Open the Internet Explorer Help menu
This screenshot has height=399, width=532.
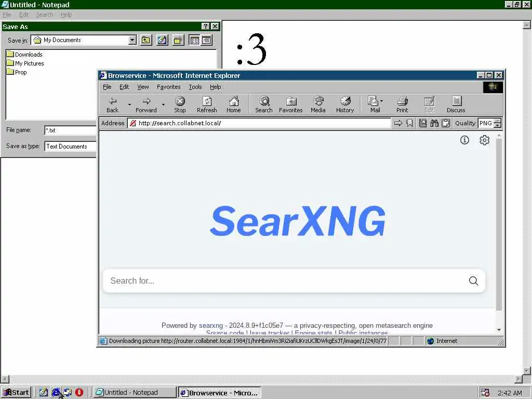point(216,87)
